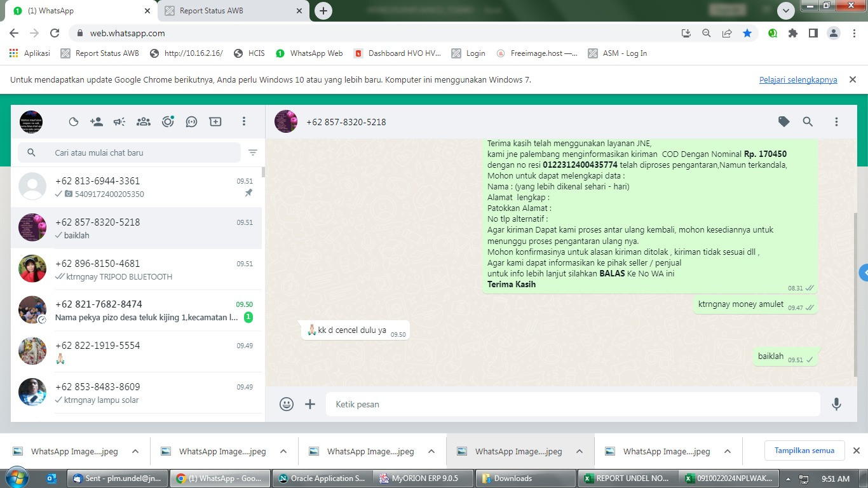Open a new browser tab
This screenshot has width=868, height=488.
tap(323, 11)
